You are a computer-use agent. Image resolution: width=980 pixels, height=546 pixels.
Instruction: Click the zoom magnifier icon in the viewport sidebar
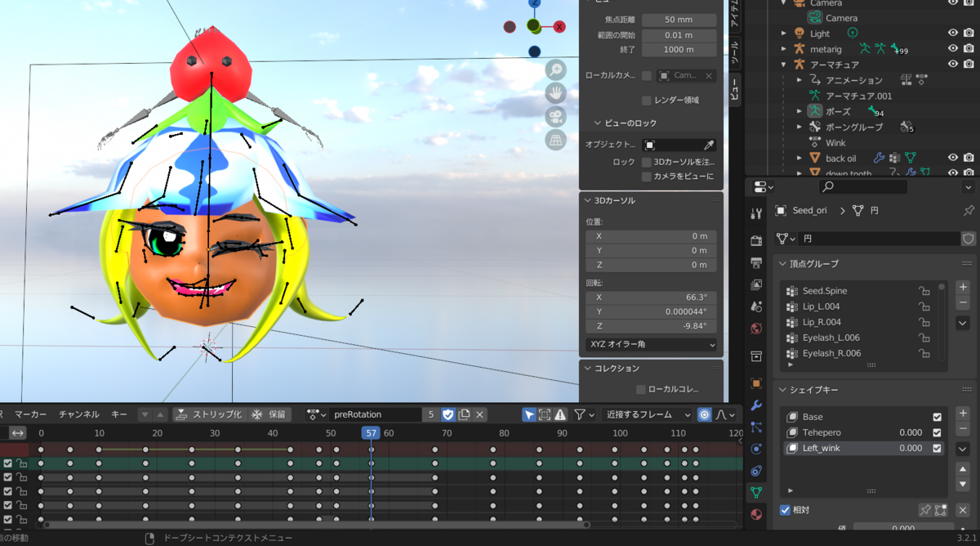click(x=555, y=69)
